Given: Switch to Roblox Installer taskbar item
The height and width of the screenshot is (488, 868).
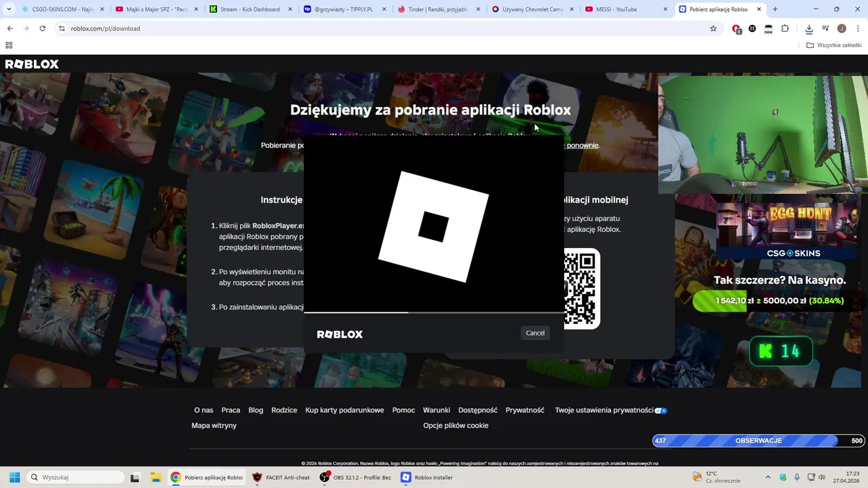Looking at the screenshot, I should 427,477.
